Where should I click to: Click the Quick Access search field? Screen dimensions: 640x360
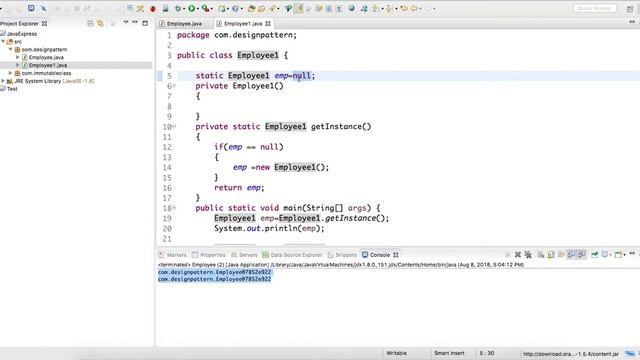point(595,8)
